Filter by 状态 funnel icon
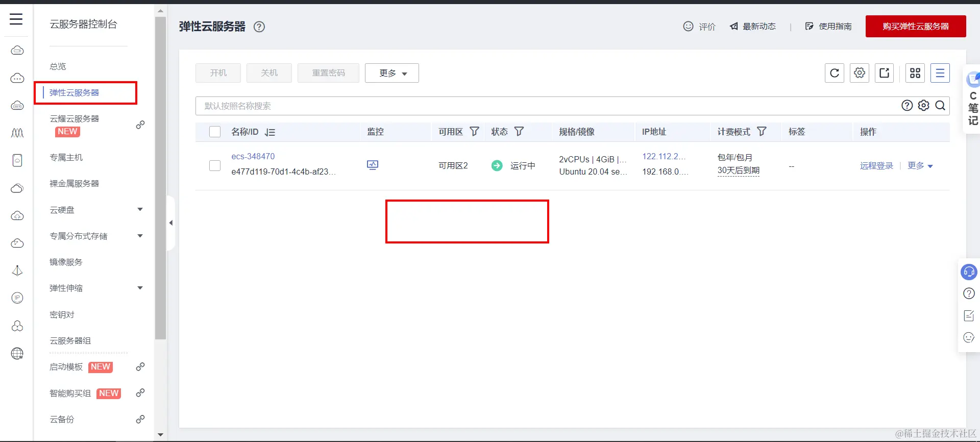980x442 pixels. pyautogui.click(x=519, y=132)
